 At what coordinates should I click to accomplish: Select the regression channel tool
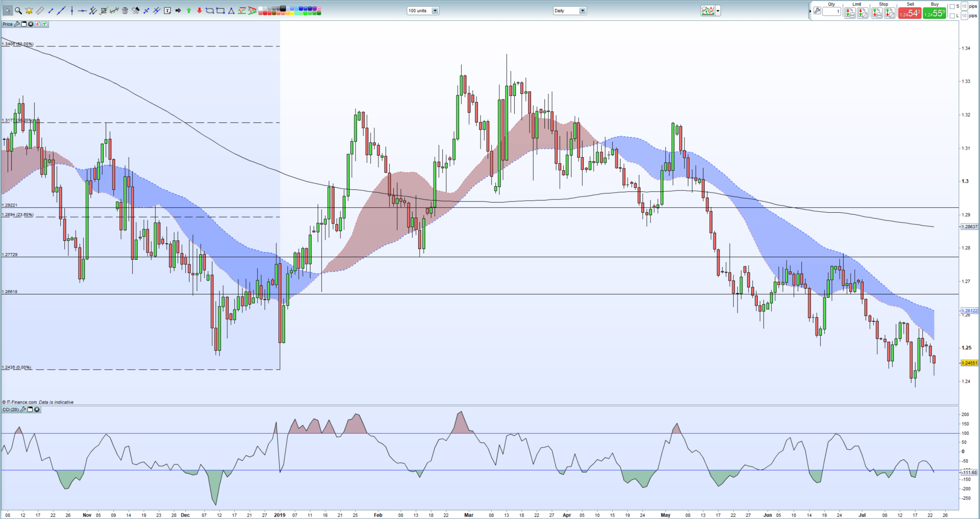tap(114, 11)
